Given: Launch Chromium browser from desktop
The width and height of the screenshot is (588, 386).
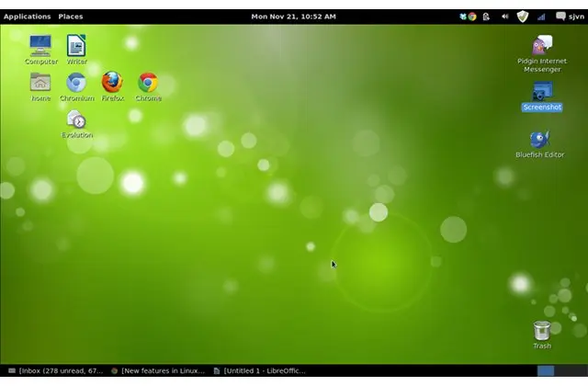Looking at the screenshot, I should (76, 83).
